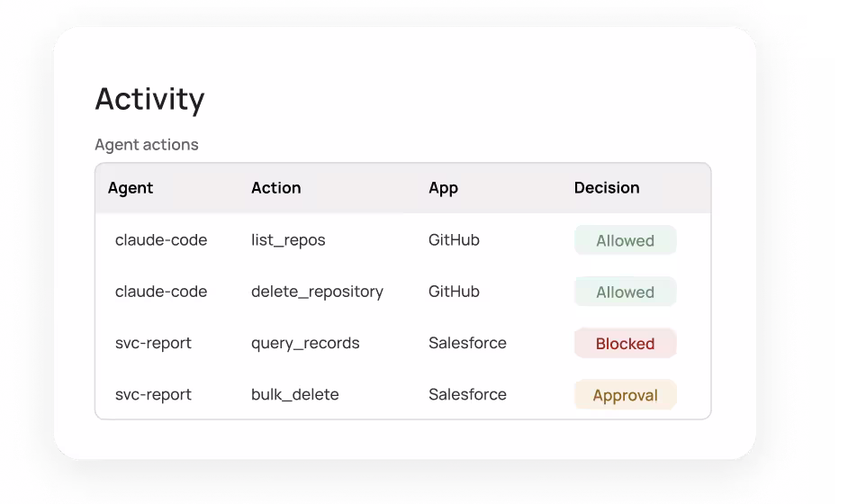
Task: Click the Approval badge for bulk_delete
Action: point(626,395)
